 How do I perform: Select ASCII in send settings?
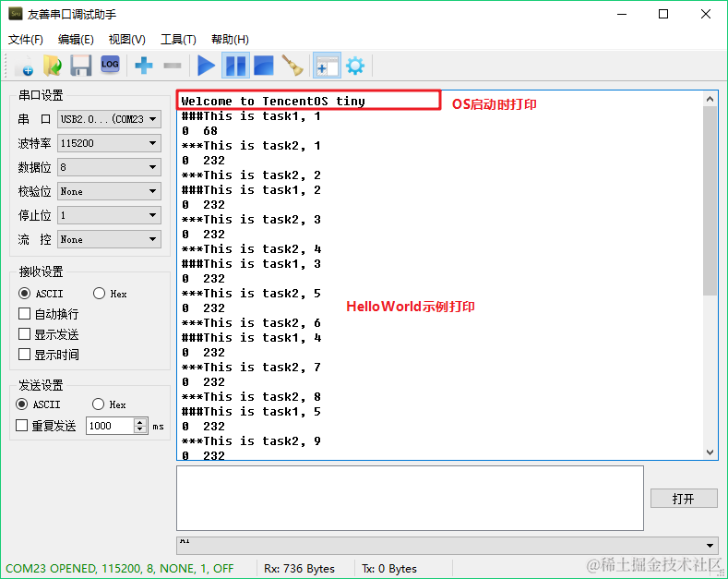coord(22,404)
